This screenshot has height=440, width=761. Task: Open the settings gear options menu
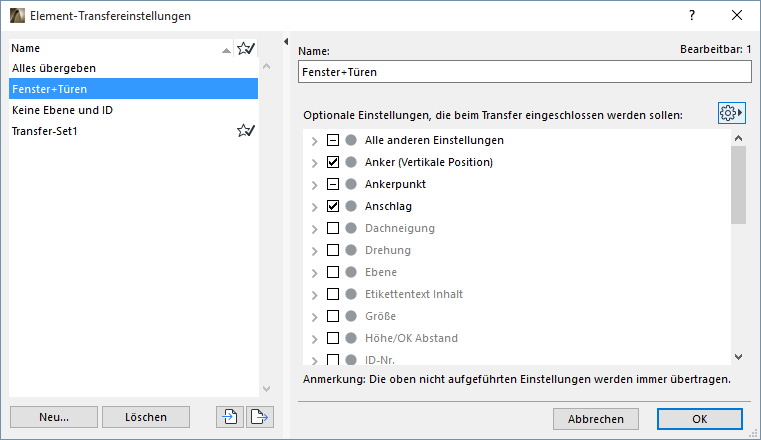point(732,114)
